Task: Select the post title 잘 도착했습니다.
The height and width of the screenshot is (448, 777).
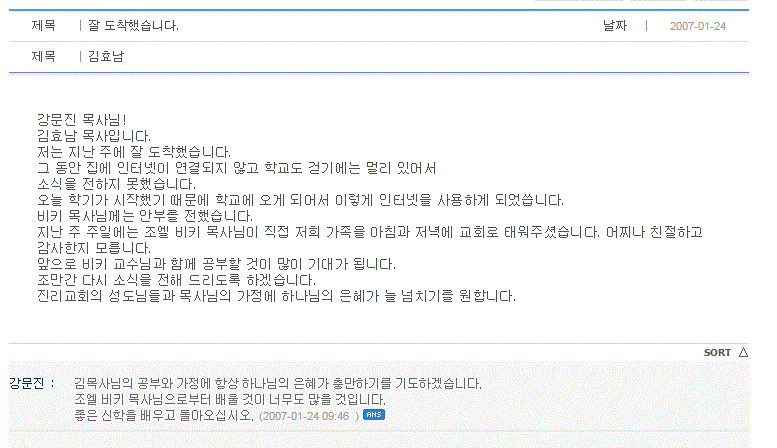Action: [133, 25]
